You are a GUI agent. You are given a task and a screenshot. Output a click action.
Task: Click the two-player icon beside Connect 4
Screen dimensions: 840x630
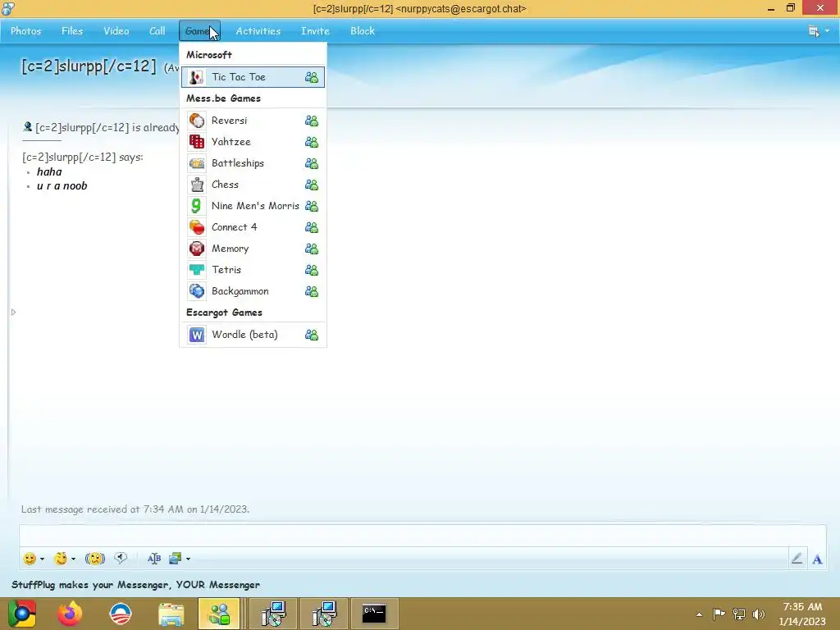click(311, 228)
